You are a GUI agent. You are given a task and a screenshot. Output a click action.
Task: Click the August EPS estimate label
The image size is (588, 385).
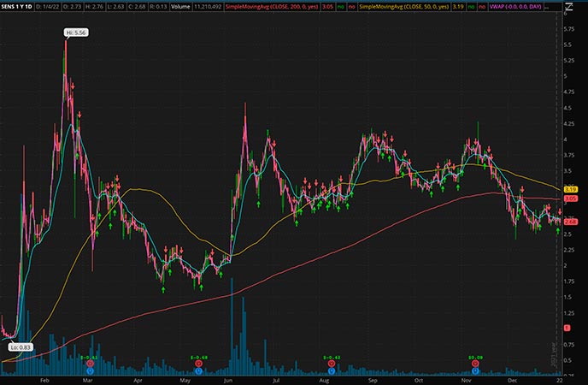coord(332,358)
